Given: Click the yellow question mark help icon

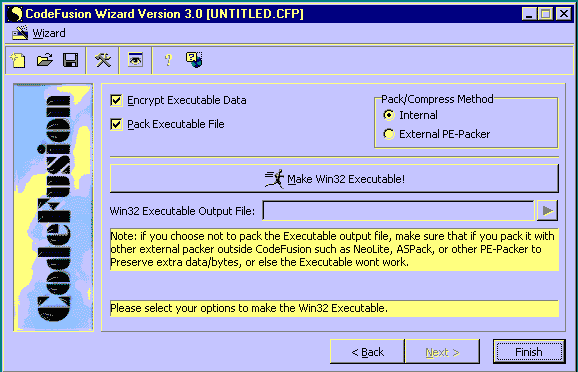Looking at the screenshot, I should (168, 60).
